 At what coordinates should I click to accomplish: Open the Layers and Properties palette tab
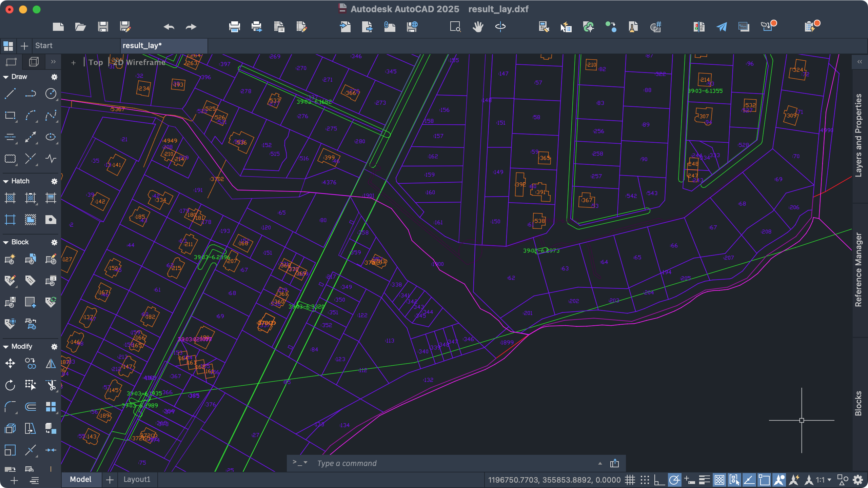click(x=859, y=135)
